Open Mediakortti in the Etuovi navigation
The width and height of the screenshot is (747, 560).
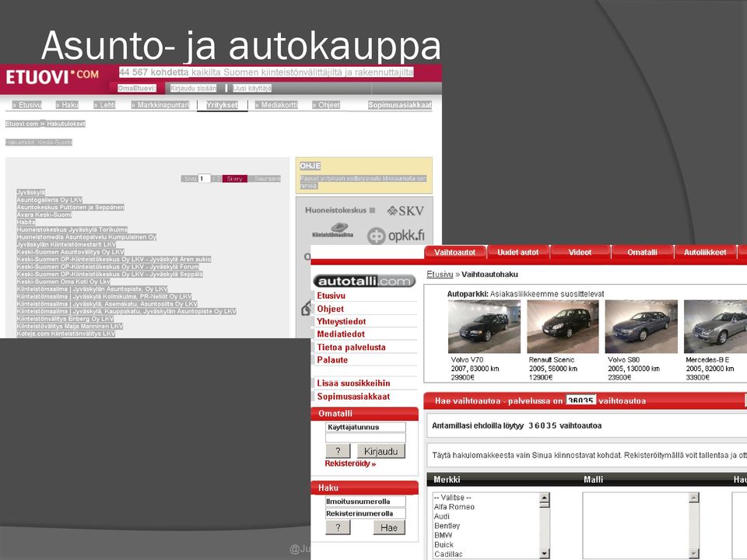276,105
